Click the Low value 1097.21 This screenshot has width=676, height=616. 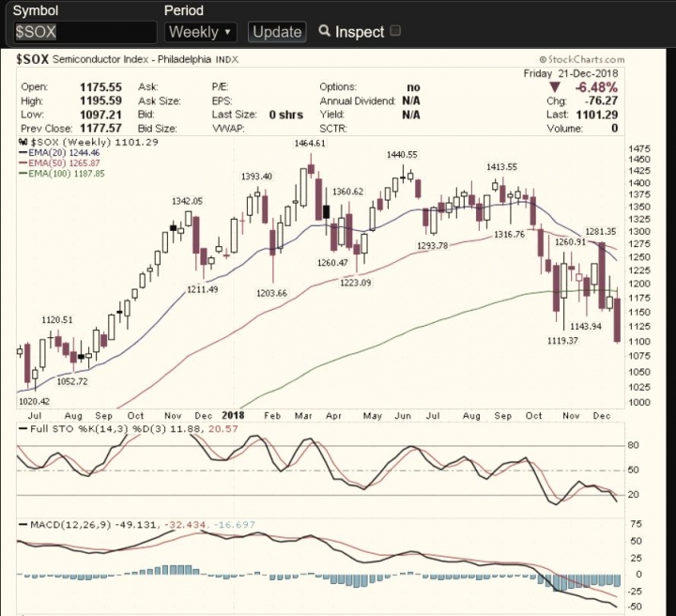tap(100, 115)
